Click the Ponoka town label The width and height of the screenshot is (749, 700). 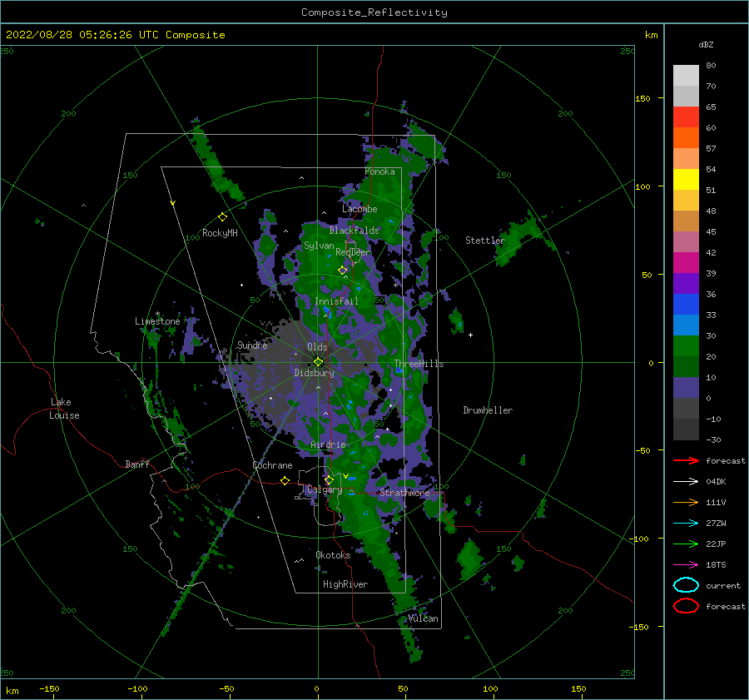click(379, 171)
